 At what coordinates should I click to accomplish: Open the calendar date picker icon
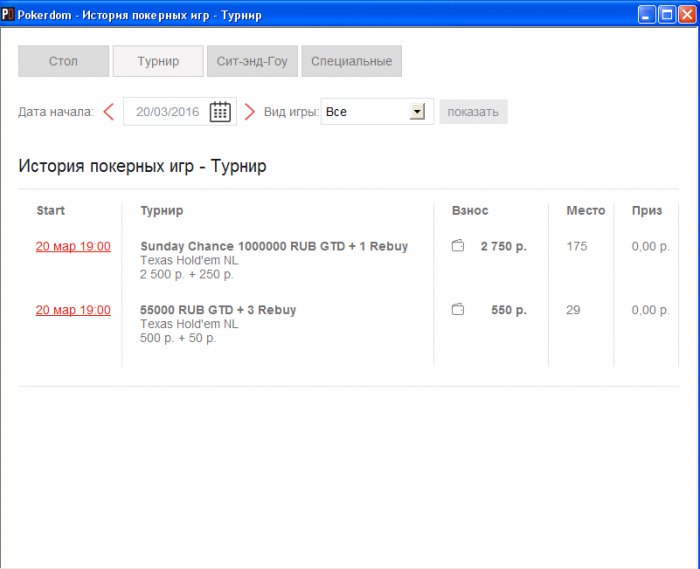point(220,112)
